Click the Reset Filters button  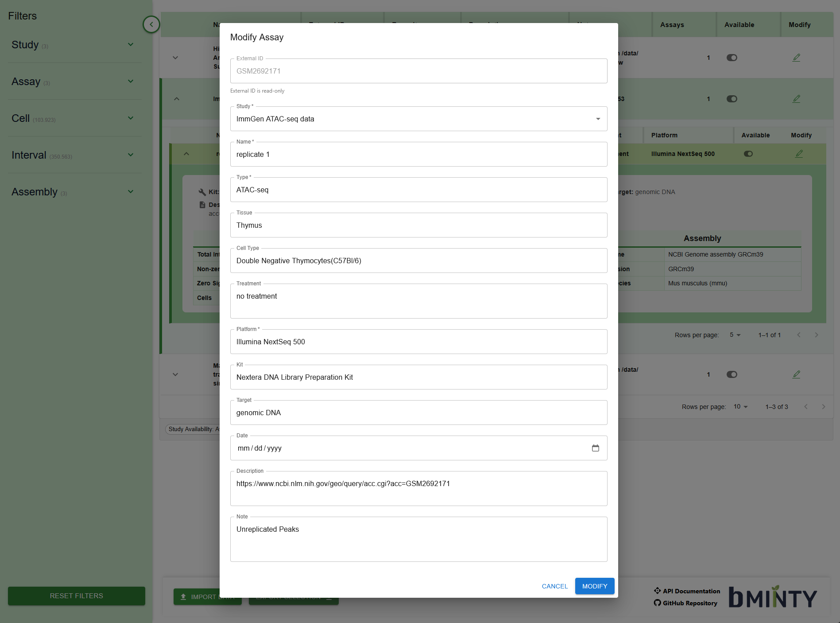(x=77, y=596)
